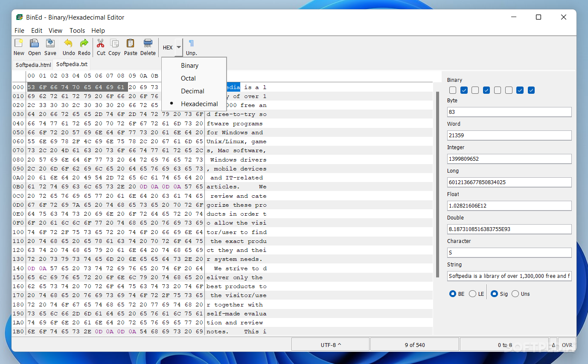Screen dimensions: 588x364
Task: Toggle the sixth Binary bit checkbox
Action: (509, 90)
